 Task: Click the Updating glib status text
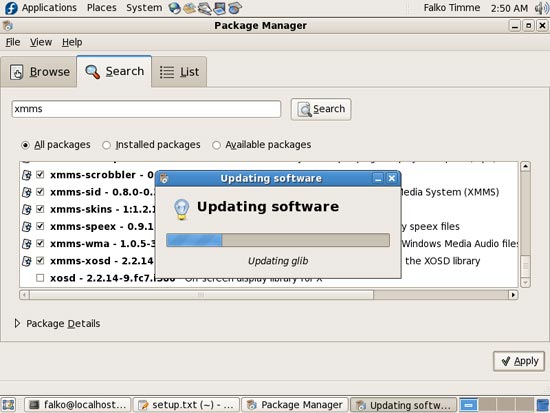point(278,261)
